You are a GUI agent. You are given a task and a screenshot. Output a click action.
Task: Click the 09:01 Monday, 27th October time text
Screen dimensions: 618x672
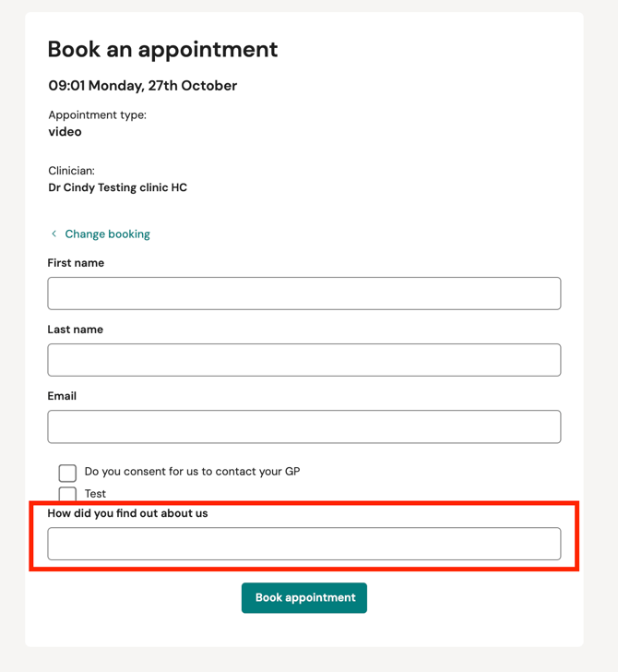click(x=143, y=86)
